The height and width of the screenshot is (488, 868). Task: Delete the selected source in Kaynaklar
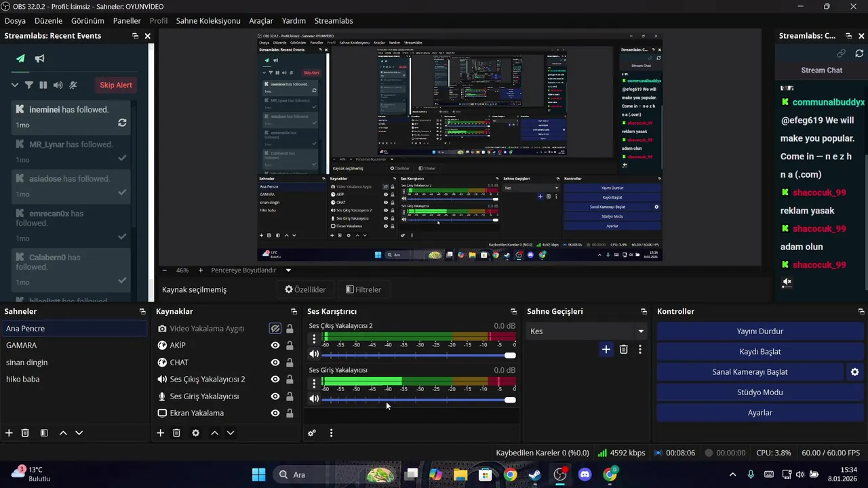[176, 432]
